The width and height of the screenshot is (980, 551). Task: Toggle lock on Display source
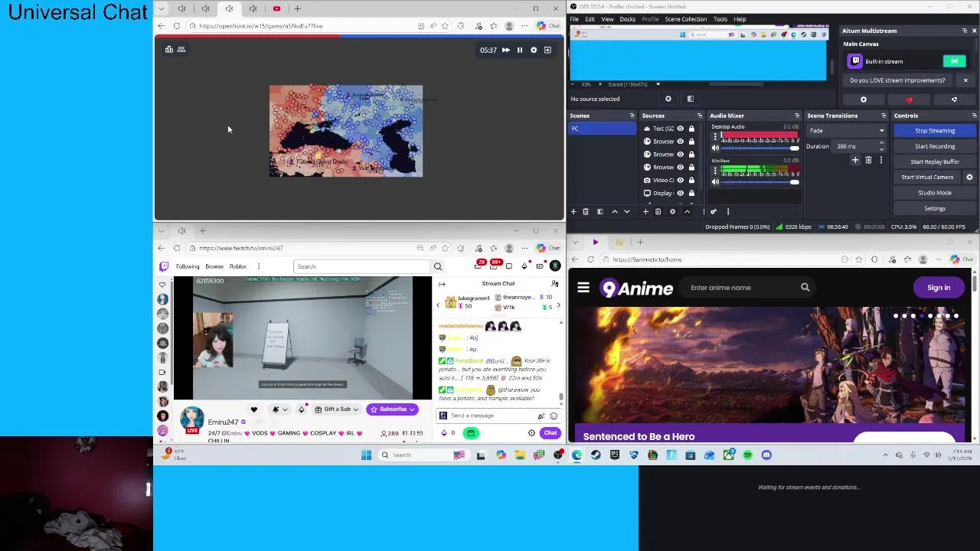[691, 193]
